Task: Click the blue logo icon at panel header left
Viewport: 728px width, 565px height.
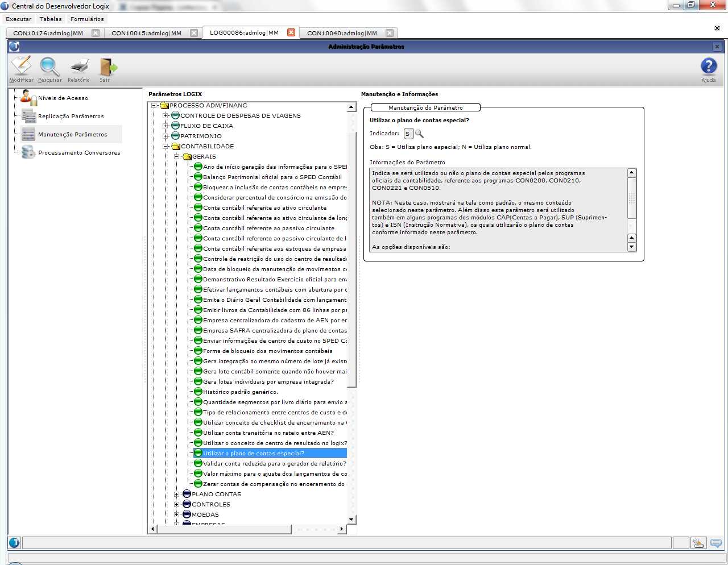Action: (14, 47)
